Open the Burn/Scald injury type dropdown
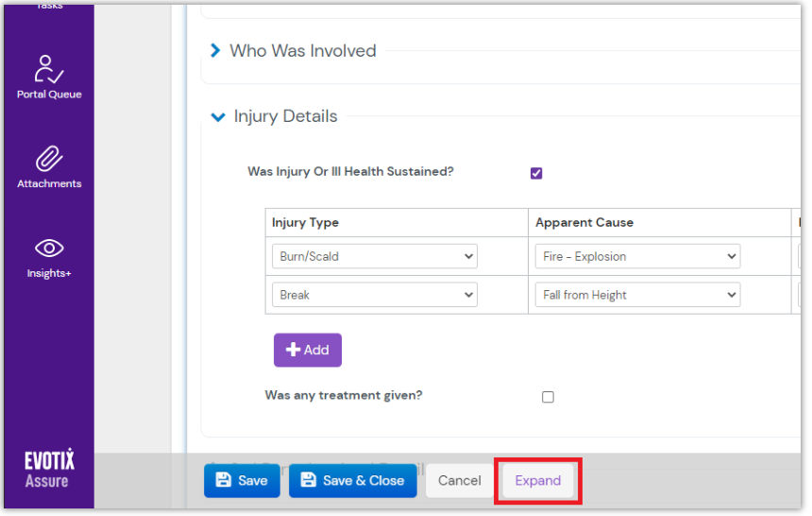Image resolution: width=812 pixels, height=516 pixels. 374,256
